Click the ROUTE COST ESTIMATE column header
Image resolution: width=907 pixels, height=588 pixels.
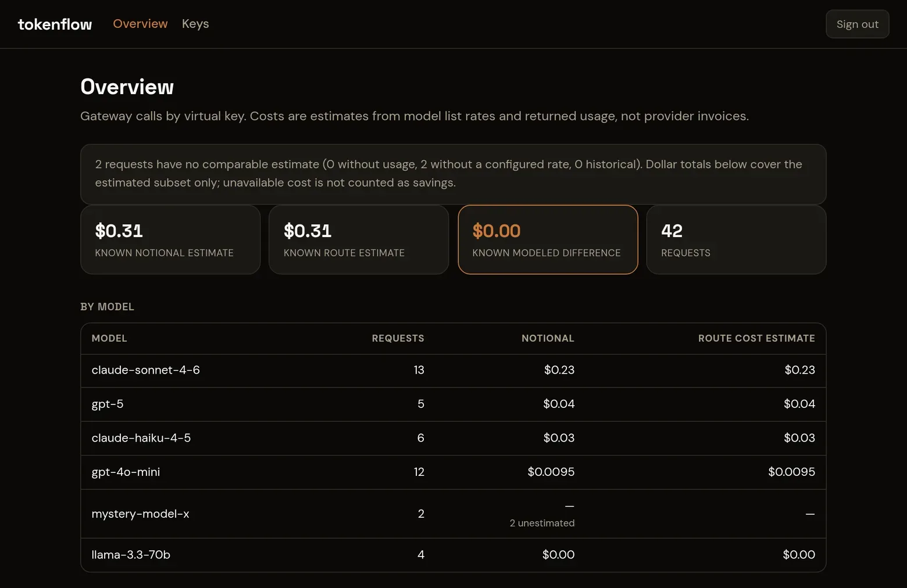(x=756, y=338)
